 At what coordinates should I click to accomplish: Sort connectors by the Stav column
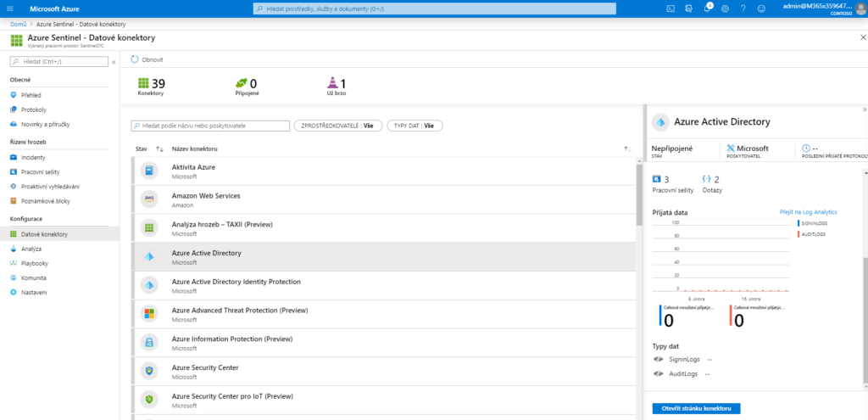(x=159, y=148)
